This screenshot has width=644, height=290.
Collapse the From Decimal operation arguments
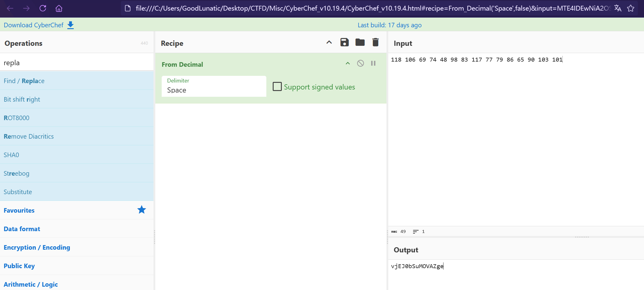tap(348, 63)
